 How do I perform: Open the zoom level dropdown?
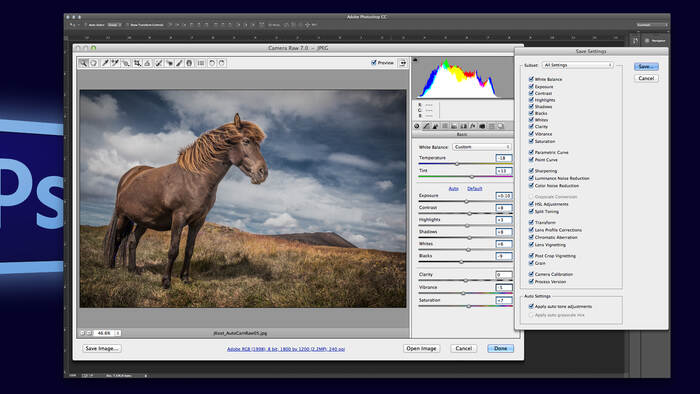107,333
